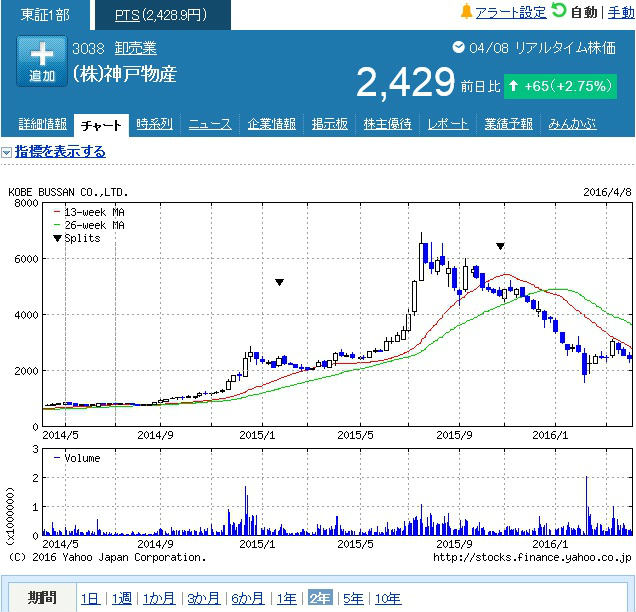Click the 26-week MA legend entry
The height and width of the screenshot is (612, 636).
[89, 225]
